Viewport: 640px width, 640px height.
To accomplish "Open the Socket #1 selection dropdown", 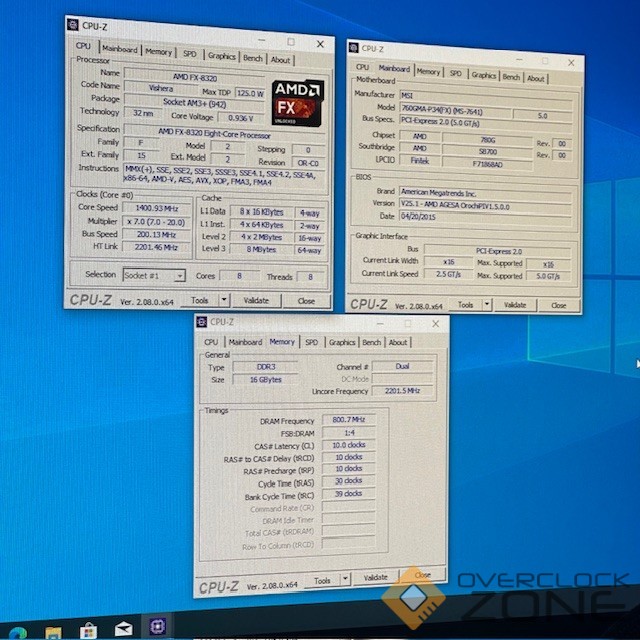I will point(154,276).
